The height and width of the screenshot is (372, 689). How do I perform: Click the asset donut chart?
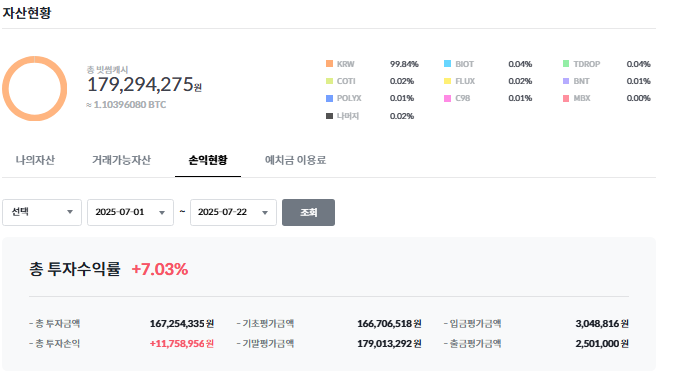pyautogui.click(x=34, y=88)
